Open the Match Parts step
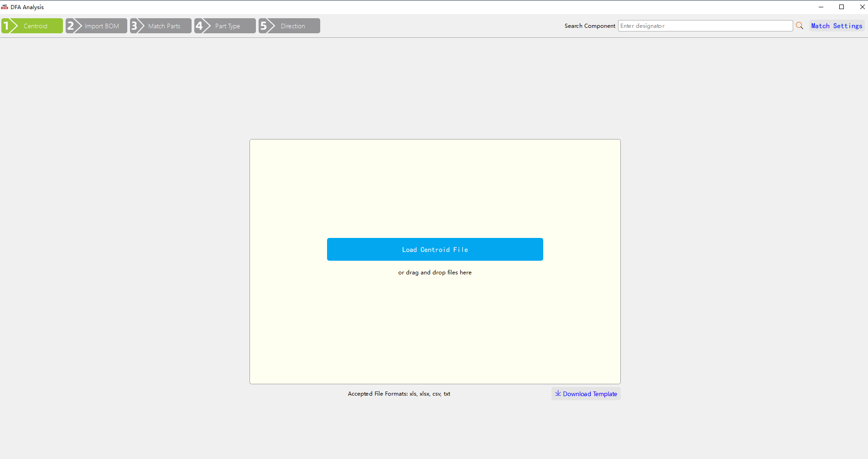This screenshot has height=459, width=868. 164,26
